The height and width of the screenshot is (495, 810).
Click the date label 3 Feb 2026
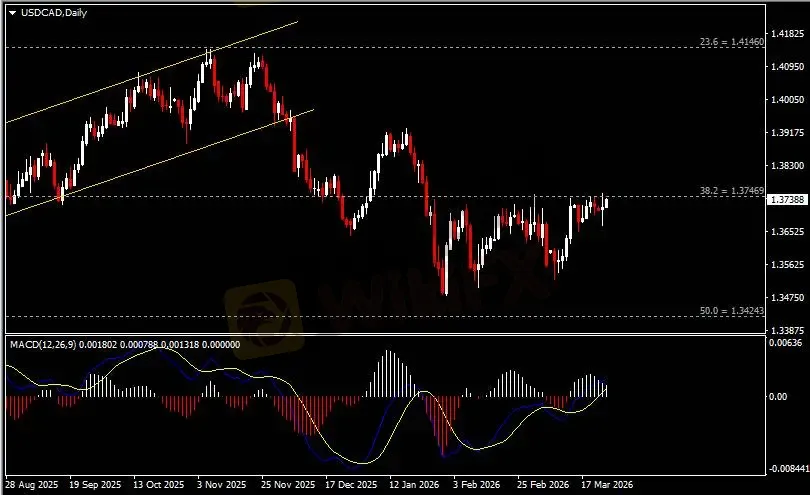tap(476, 485)
